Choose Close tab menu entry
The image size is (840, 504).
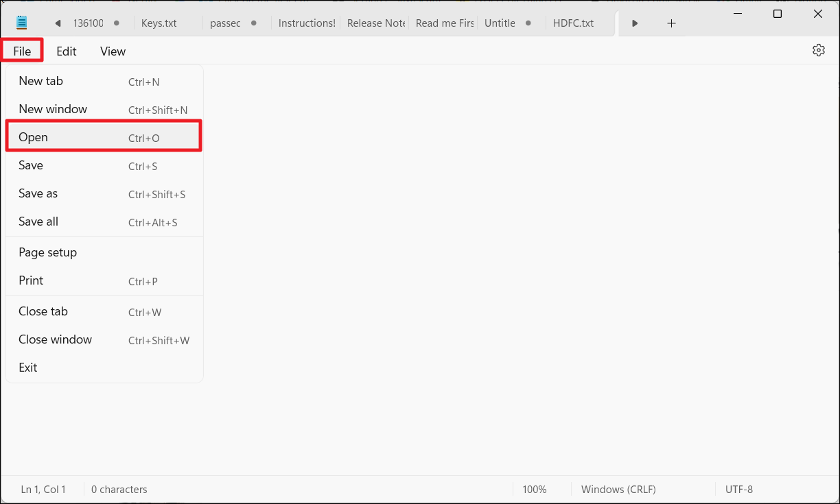pos(104,311)
